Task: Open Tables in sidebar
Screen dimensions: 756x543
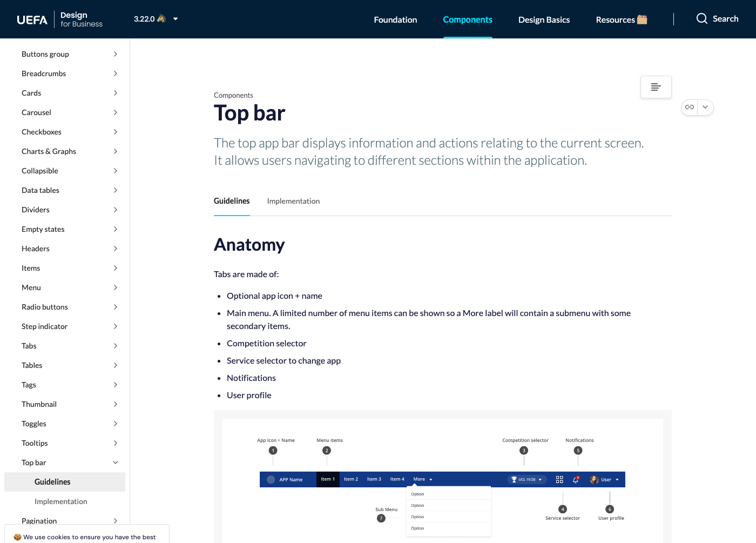Action: coord(32,365)
